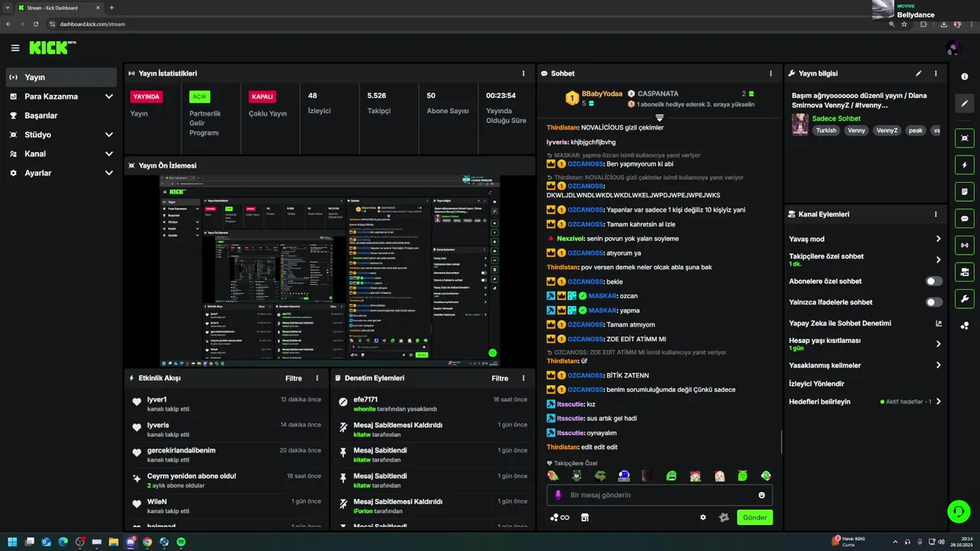Open the Yasaklanmış kelimeler arrow
Image resolution: width=980 pixels, height=551 pixels.
[x=938, y=365]
